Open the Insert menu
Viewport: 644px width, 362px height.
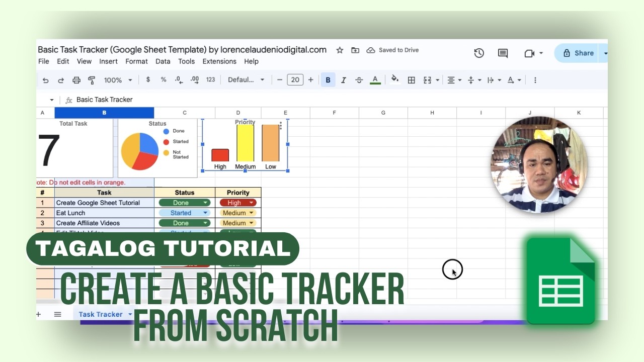click(x=108, y=61)
